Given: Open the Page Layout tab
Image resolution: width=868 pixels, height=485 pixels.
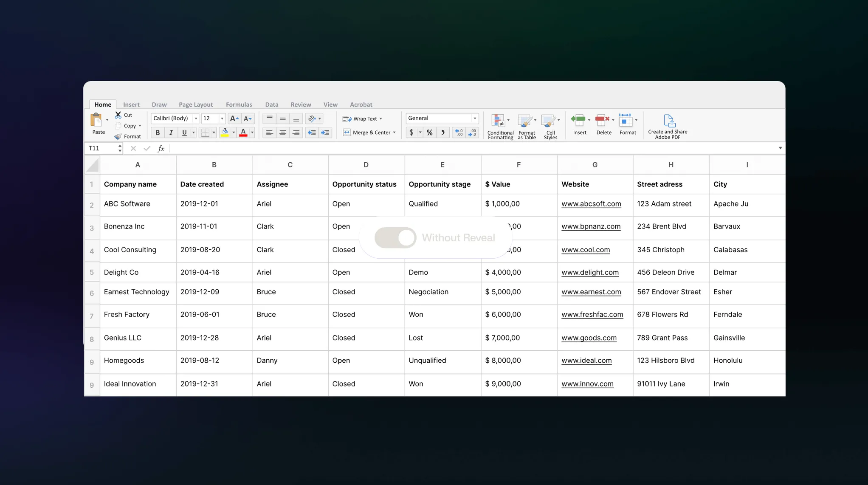Looking at the screenshot, I should 196,104.
